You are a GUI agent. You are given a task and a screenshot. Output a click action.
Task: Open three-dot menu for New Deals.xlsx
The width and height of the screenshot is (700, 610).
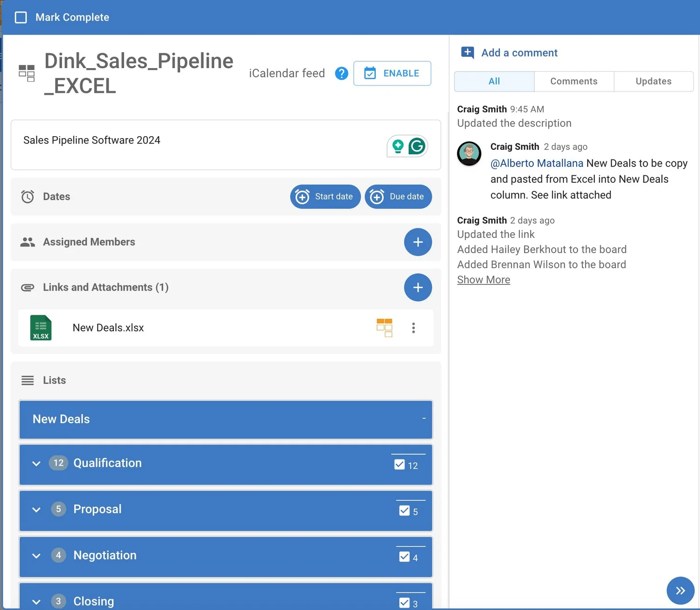(413, 328)
